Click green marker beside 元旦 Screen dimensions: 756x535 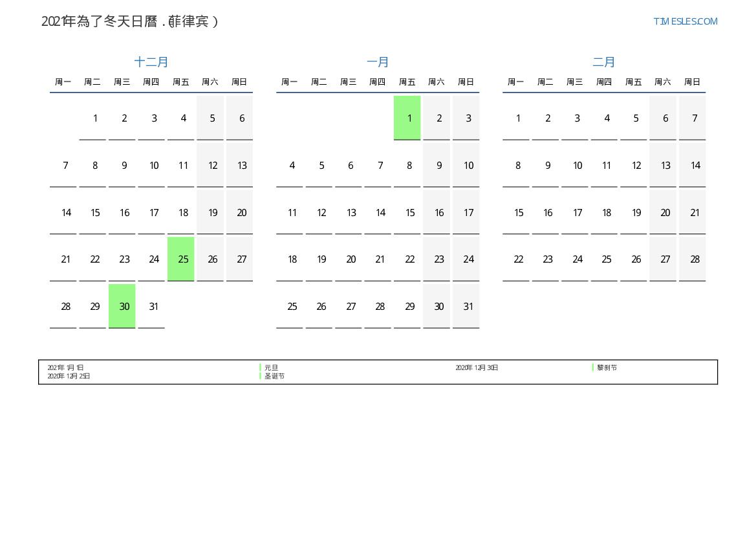point(260,367)
